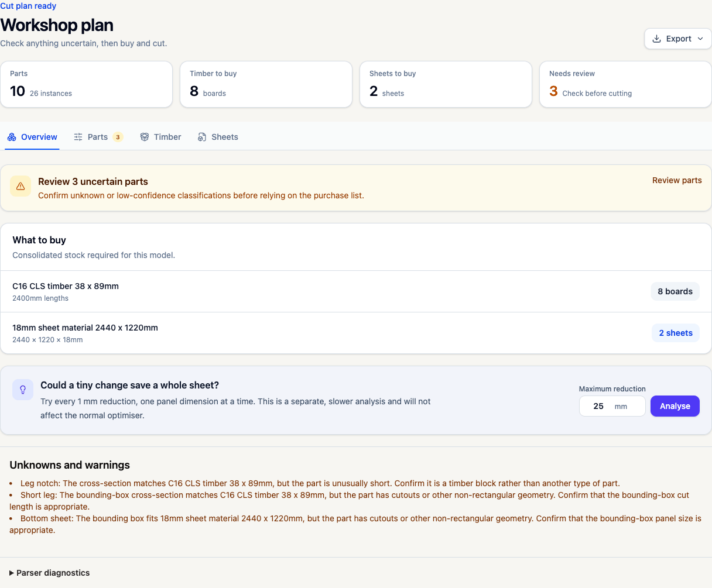Click the download icon in Export button

pyautogui.click(x=656, y=39)
